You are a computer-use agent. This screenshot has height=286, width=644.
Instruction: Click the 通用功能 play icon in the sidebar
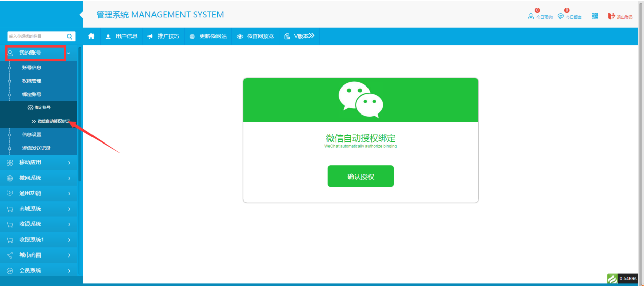[10, 193]
